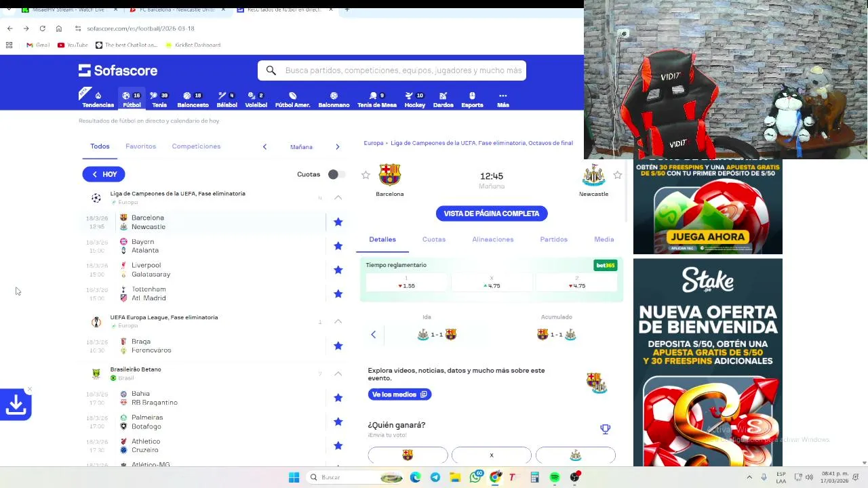Click the Sofascore logo

[x=118, y=70]
